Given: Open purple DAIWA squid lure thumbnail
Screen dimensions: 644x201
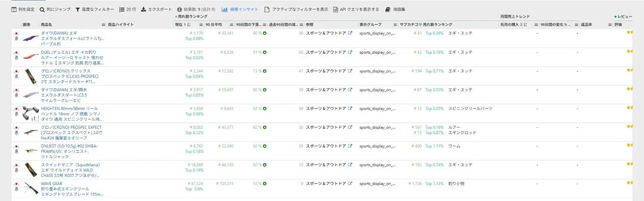Looking at the screenshot, I should point(30,38).
